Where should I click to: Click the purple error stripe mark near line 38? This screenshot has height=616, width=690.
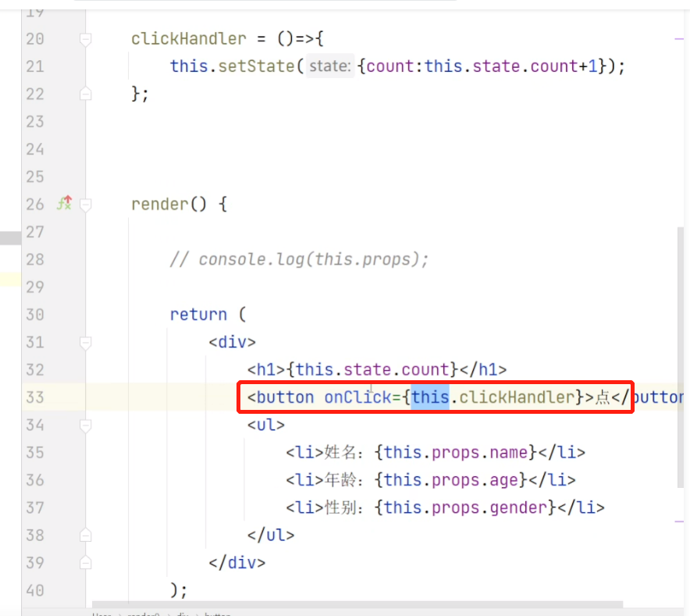[x=679, y=522]
